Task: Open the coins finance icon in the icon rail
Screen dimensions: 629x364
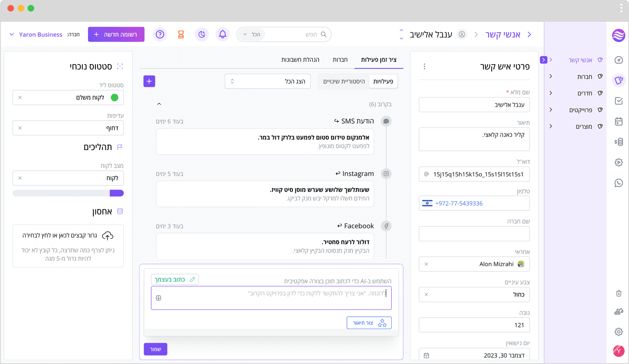Action: (x=619, y=142)
